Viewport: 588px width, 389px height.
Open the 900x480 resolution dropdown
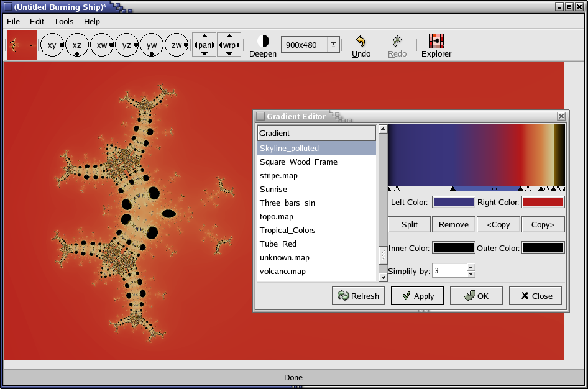coord(333,44)
